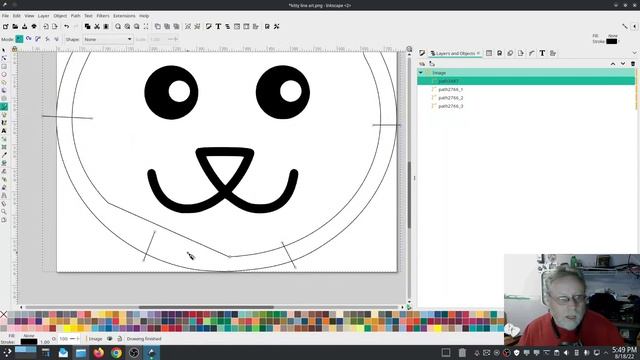Click the Import icon
Viewport: 640px width, 360px height.
pos(46,27)
